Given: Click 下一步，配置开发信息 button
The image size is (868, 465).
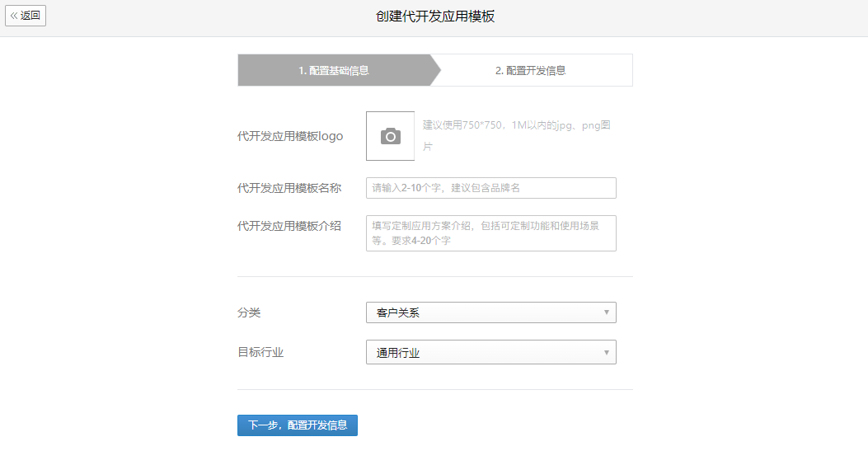Looking at the screenshot, I should tap(298, 425).
